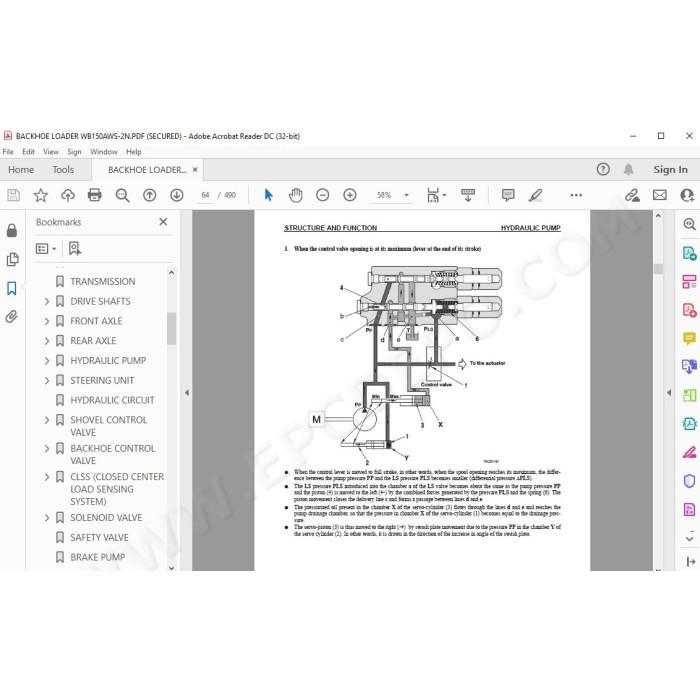Open page thumbnails panel
Screen dimensions: 700x700
point(12,259)
